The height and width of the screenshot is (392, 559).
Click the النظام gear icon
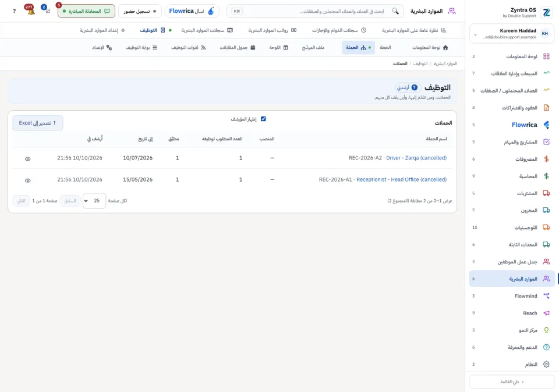coord(546,364)
